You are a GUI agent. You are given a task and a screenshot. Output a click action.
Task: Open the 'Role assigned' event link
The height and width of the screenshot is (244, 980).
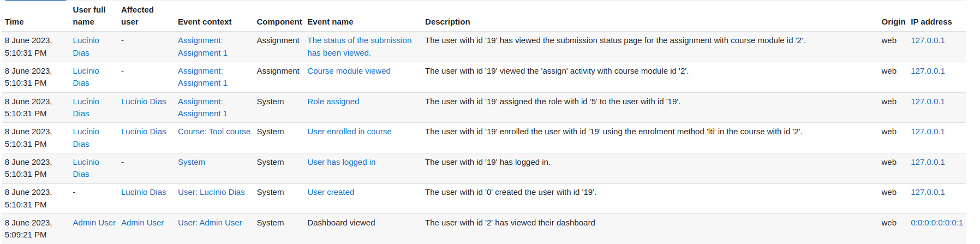coord(333,102)
